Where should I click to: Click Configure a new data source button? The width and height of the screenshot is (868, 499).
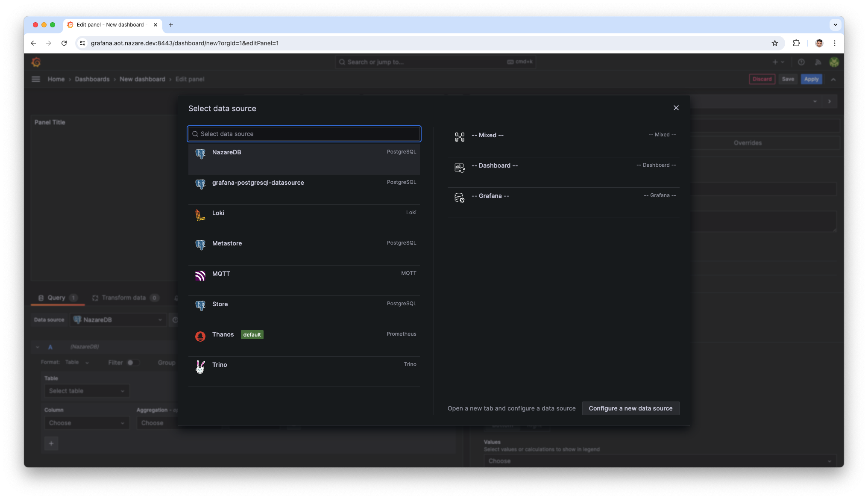click(630, 408)
